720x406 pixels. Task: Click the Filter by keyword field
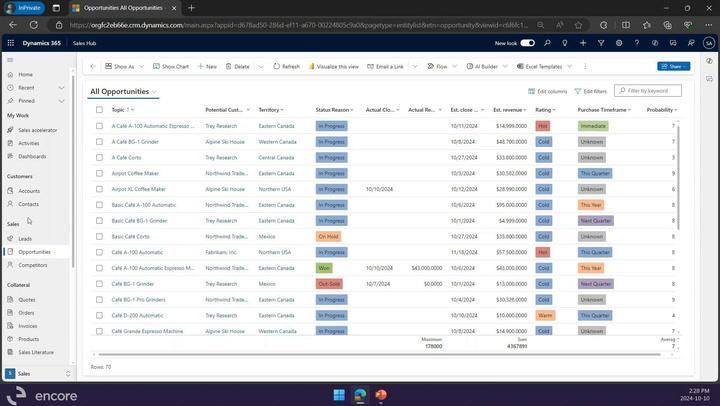click(648, 91)
